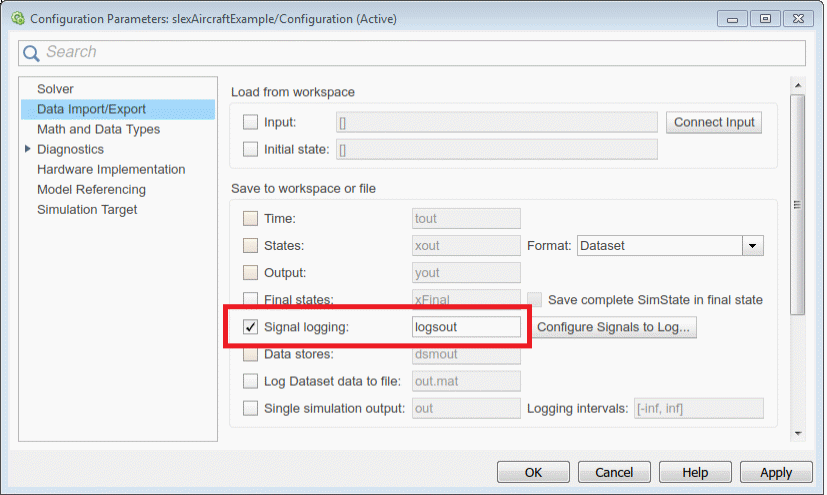Screen dimensions: 827x495
Task: Open the Format dropdown arrow
Action: [753, 246]
